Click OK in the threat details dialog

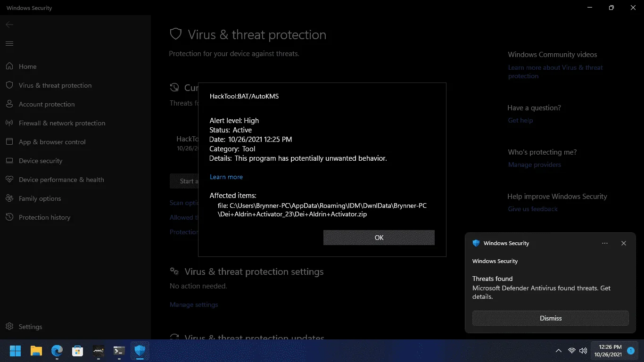coord(379,238)
